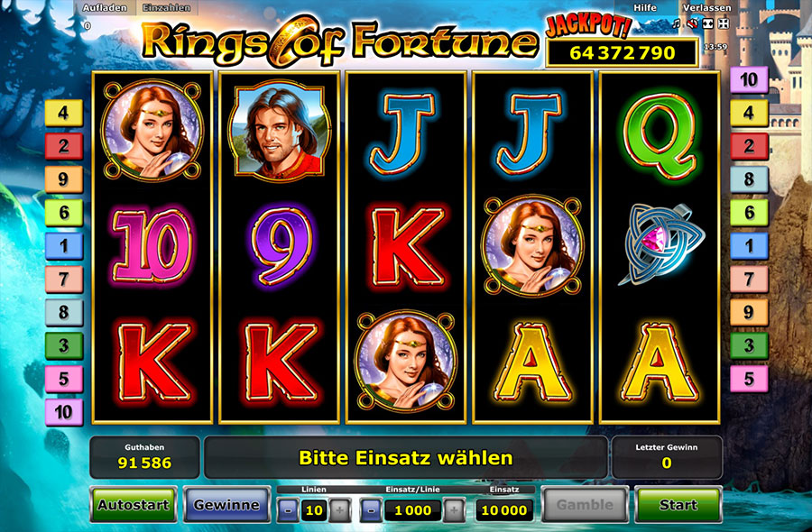Open the Hilfe menu
The image size is (812, 532).
645,8
